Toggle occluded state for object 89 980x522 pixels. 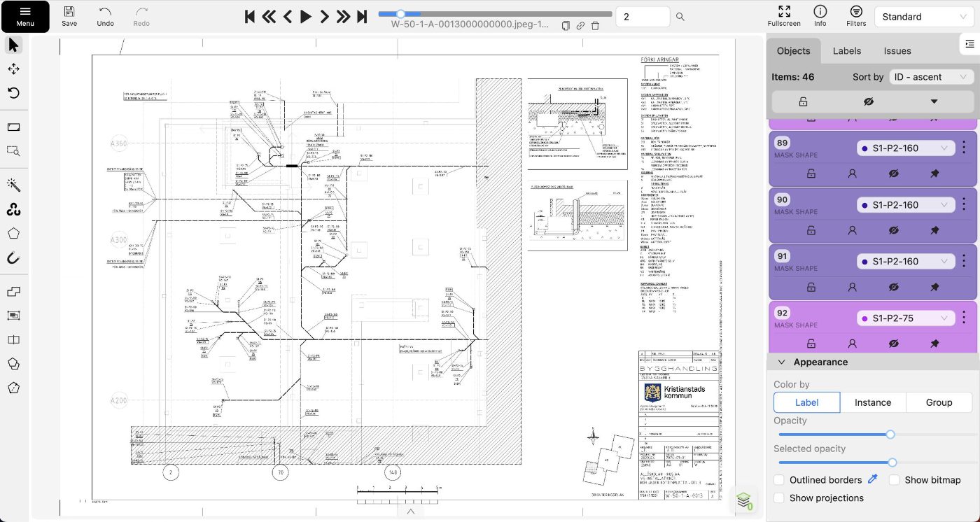click(852, 174)
